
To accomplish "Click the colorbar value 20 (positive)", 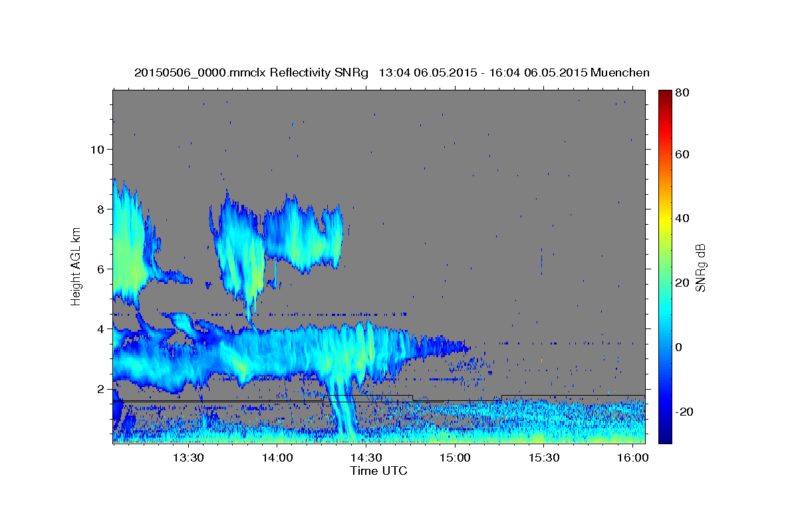I will (682, 283).
